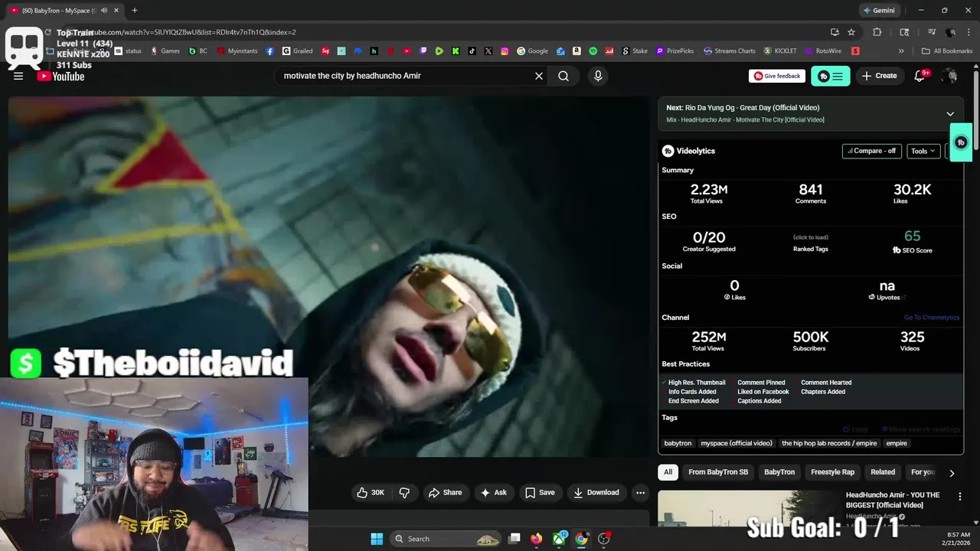This screenshot has width=980, height=551.
Task: Load Ranked Tags via click to load
Action: point(811,237)
